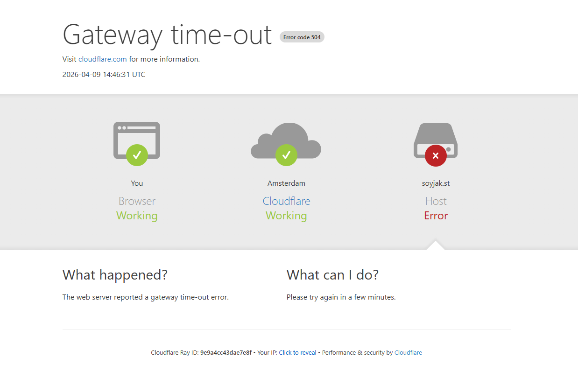578x392 pixels.
Task: Click the green checkmark on cloud icon
Action: tap(286, 155)
